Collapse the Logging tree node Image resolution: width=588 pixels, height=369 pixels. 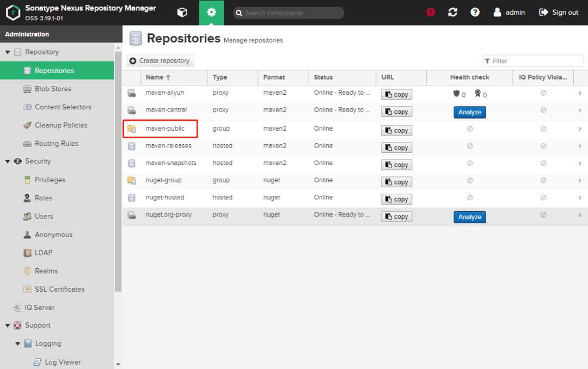tap(17, 343)
